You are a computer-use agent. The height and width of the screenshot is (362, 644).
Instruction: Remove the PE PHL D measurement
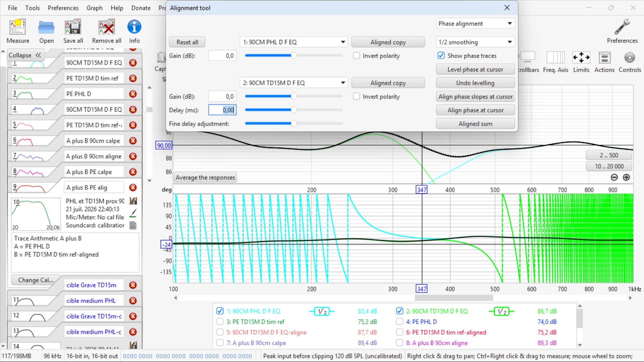coord(133,94)
